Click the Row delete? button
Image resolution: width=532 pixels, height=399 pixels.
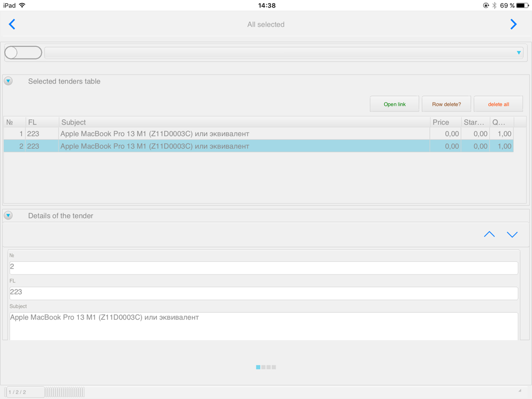(446, 104)
